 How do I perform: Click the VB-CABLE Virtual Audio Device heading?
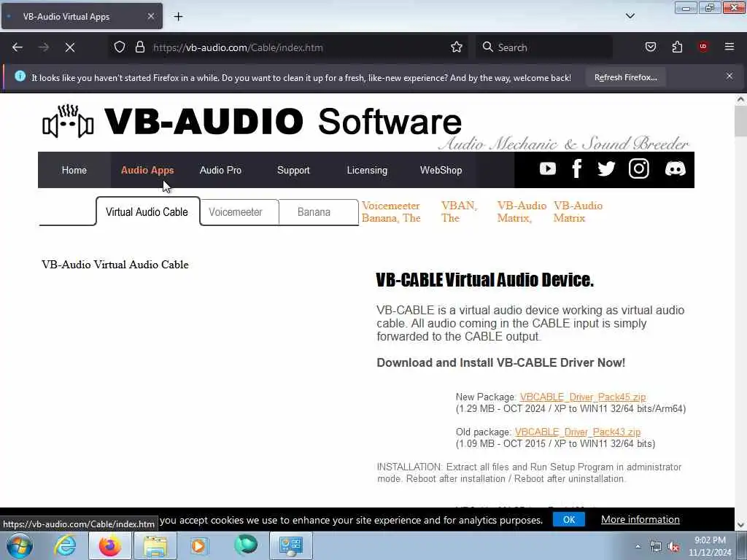tap(484, 279)
